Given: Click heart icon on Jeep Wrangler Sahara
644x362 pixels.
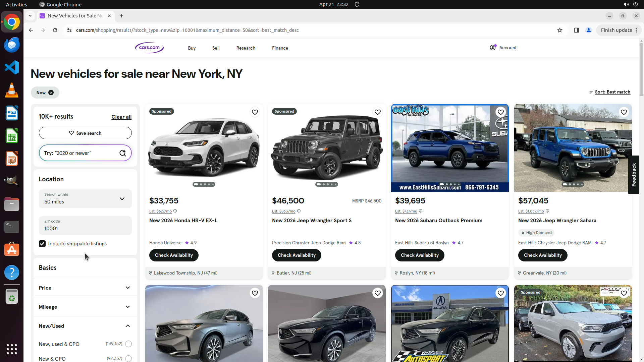Looking at the screenshot, I should click(624, 112).
